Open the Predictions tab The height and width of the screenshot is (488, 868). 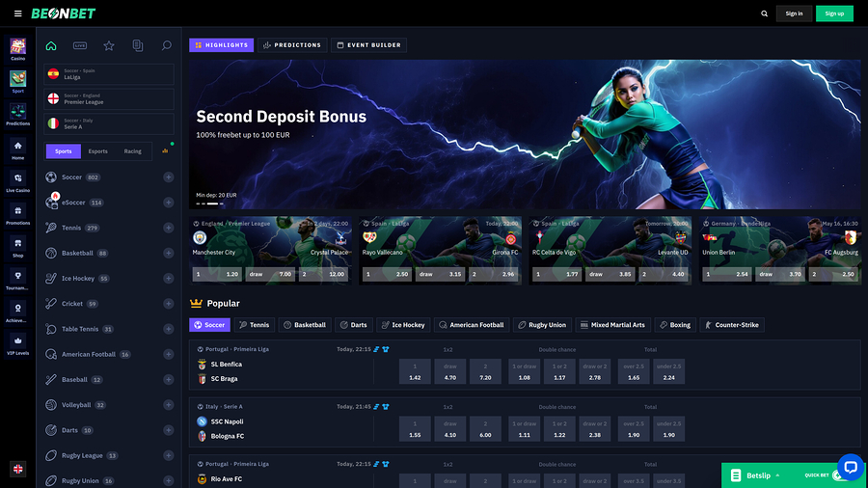point(292,44)
